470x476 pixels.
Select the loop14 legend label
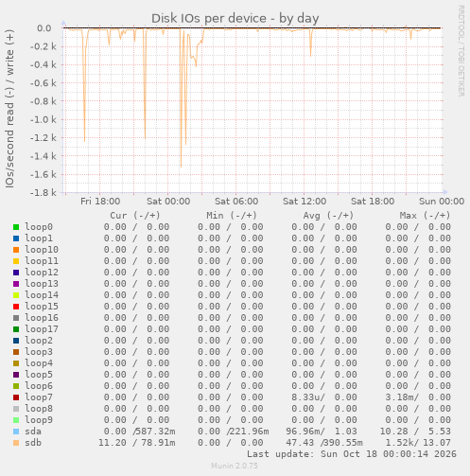[42, 295]
